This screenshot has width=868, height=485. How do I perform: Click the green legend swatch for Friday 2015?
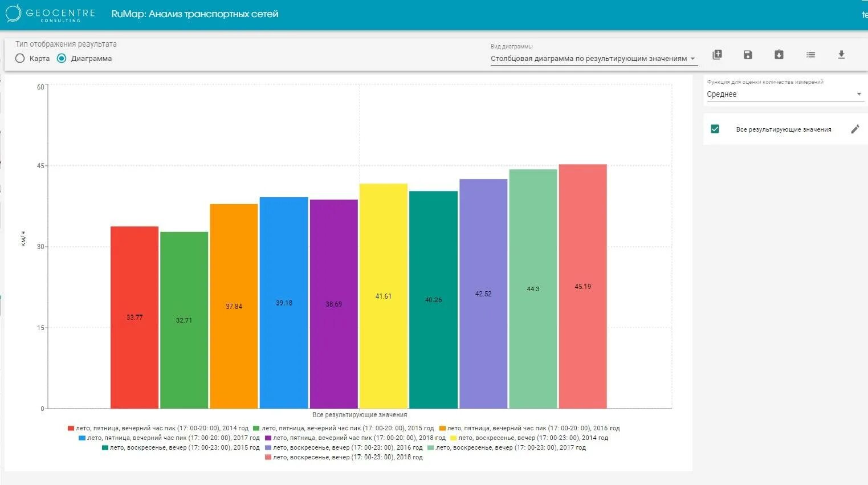coord(256,428)
